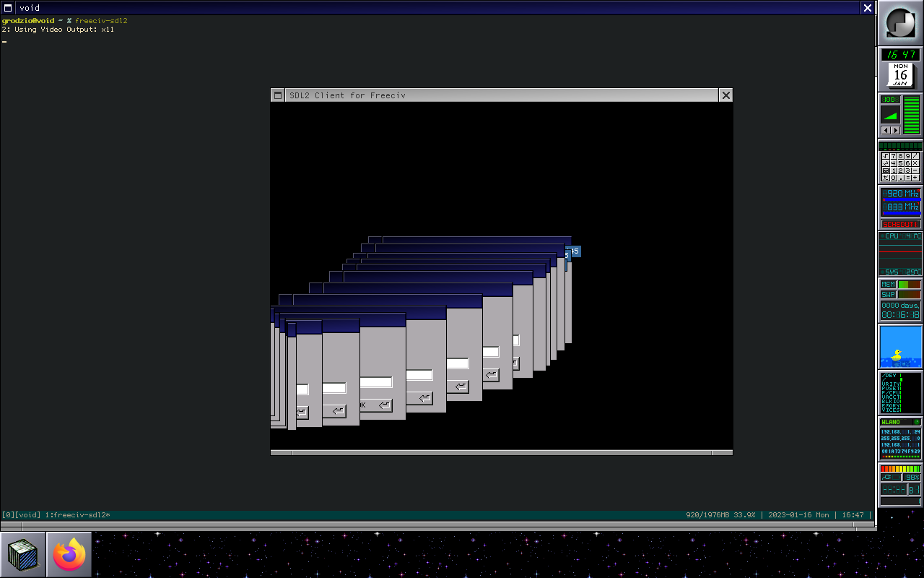This screenshot has height=578, width=924.
Task: Click the Freeciv window title text
Action: click(x=347, y=95)
